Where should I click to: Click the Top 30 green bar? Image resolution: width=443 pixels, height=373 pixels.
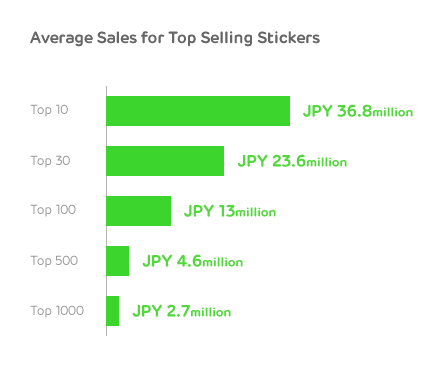pos(165,161)
